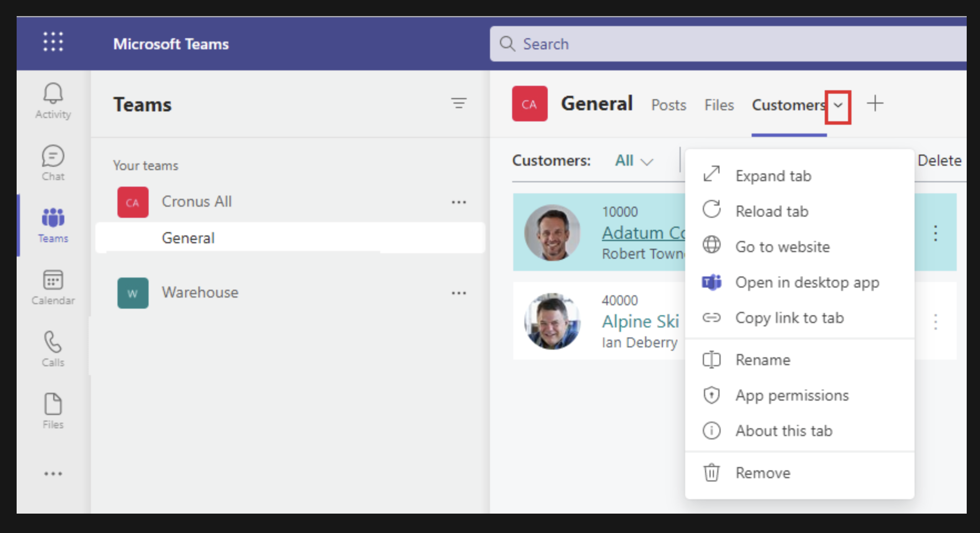Go to Chat in the sidebar

[53, 163]
